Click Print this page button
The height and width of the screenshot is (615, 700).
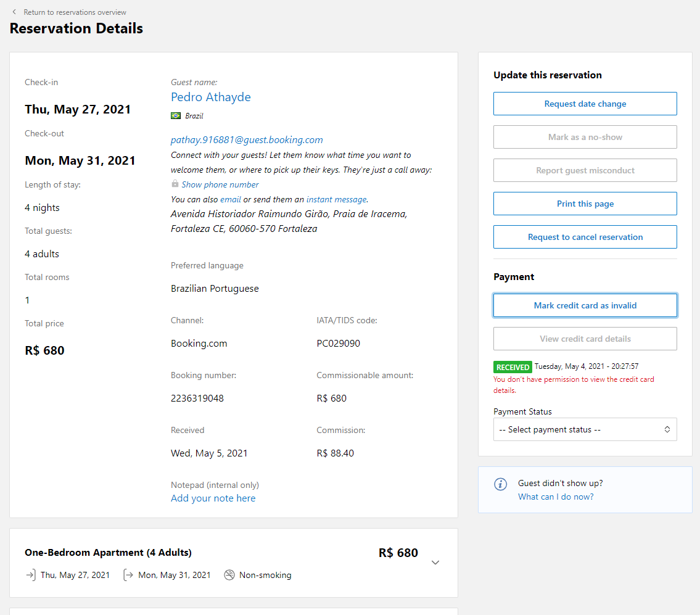click(x=585, y=204)
